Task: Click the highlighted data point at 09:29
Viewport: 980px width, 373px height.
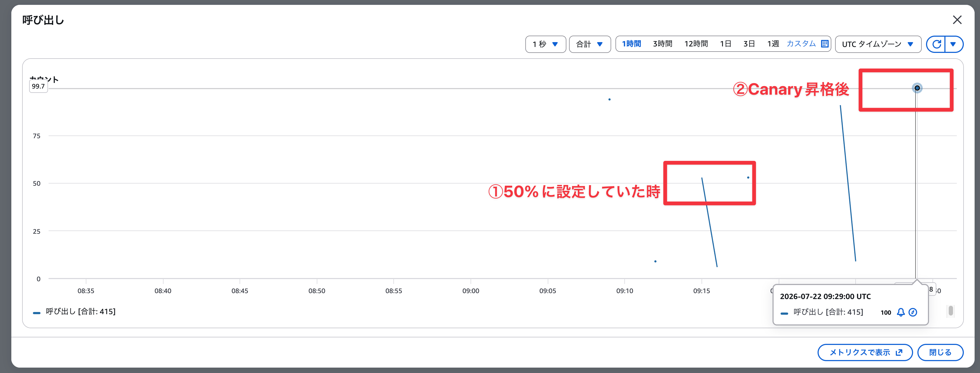Action: [x=917, y=88]
